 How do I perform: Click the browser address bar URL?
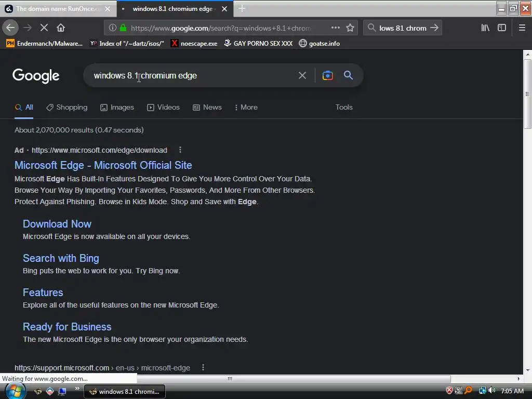(x=221, y=28)
